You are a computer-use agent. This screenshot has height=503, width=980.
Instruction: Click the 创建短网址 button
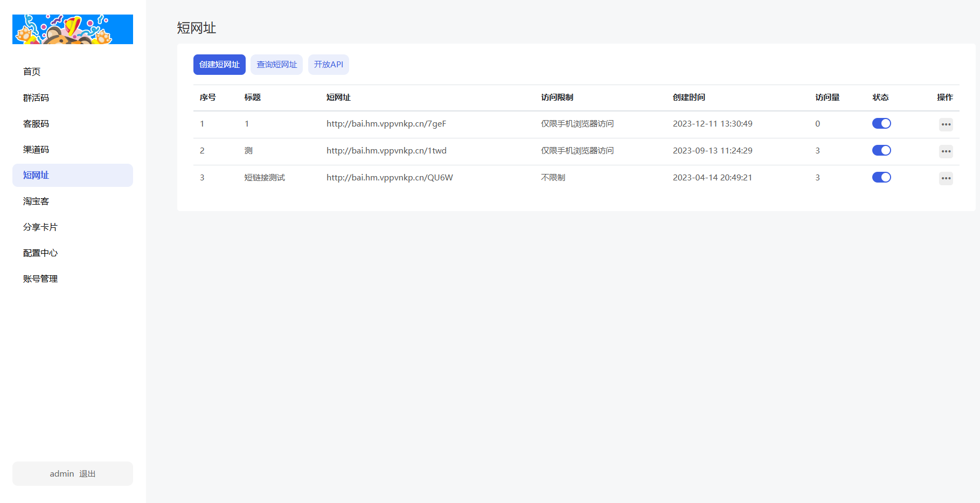[x=219, y=65]
